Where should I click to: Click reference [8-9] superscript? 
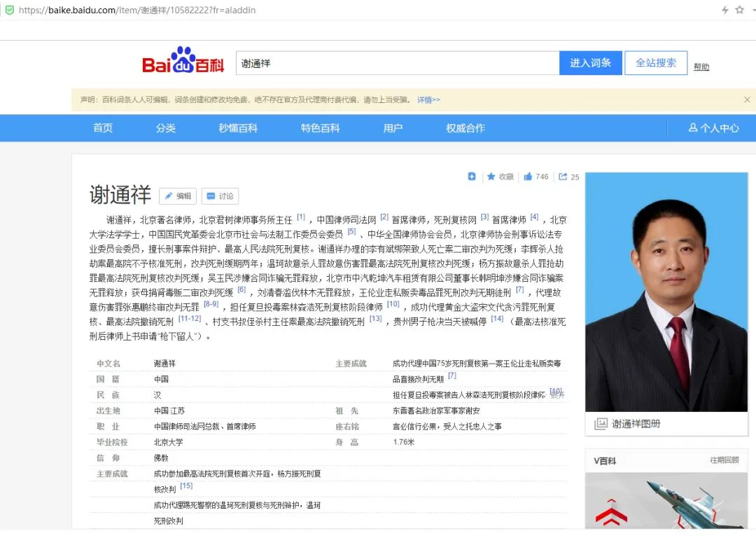(x=211, y=304)
